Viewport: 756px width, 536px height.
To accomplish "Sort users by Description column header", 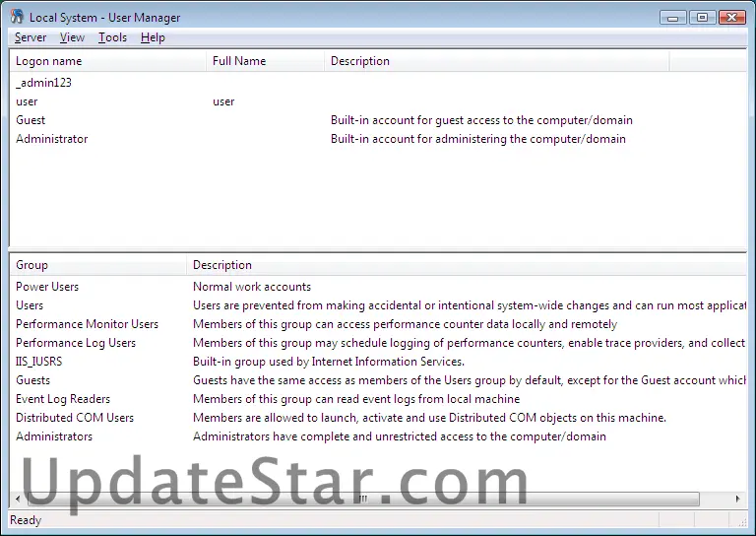I will click(x=496, y=61).
